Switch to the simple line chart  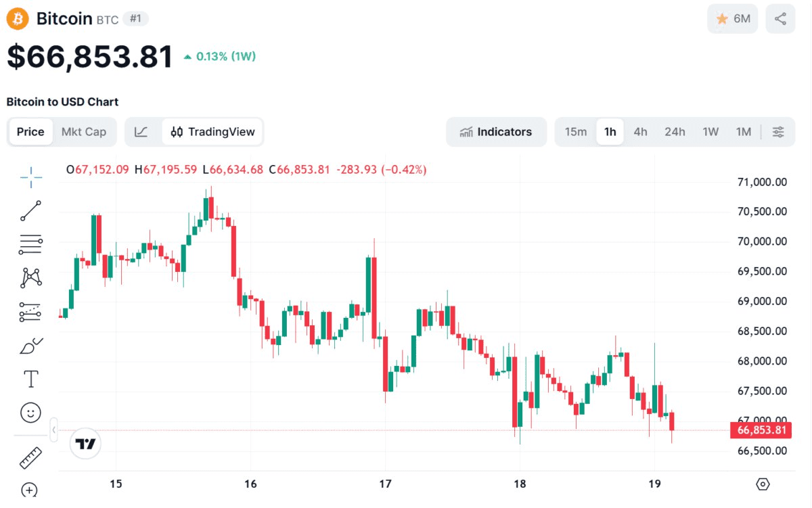141,132
